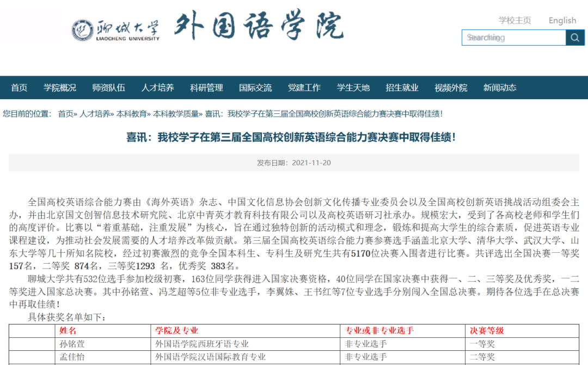This screenshot has height=365, width=588.
Task: Open the 新闻动态 navigation item
Action: point(500,88)
